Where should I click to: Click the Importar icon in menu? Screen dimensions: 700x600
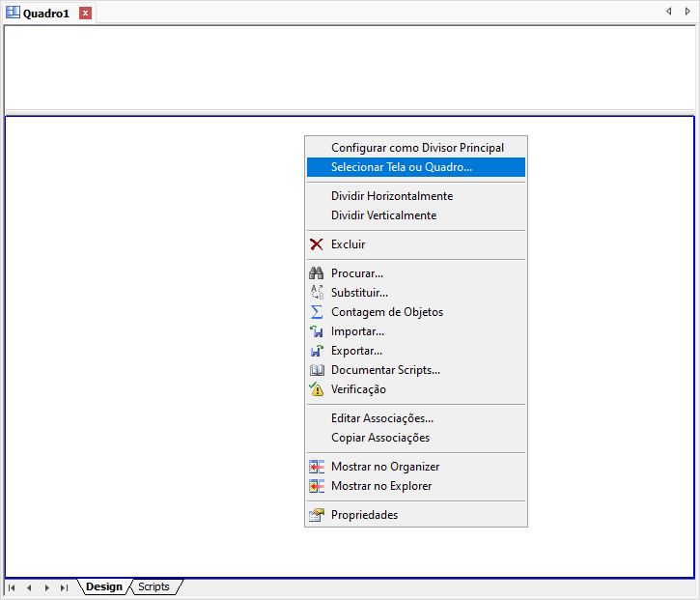coord(316,331)
